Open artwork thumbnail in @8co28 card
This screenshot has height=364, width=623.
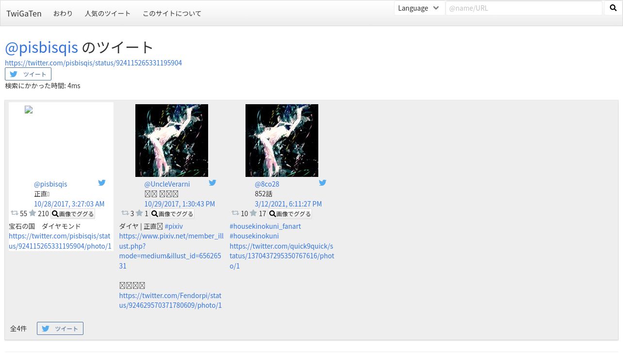[282, 141]
